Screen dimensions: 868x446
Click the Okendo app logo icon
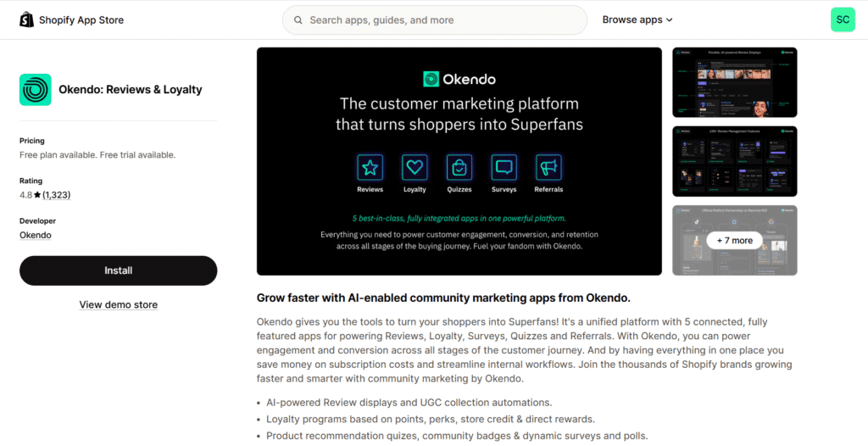coord(36,90)
